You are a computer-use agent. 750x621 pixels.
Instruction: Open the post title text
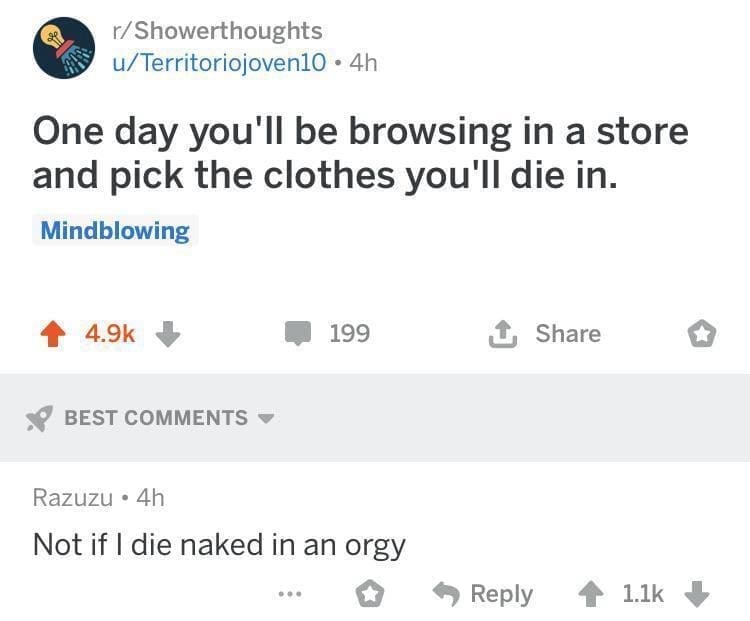click(360, 152)
